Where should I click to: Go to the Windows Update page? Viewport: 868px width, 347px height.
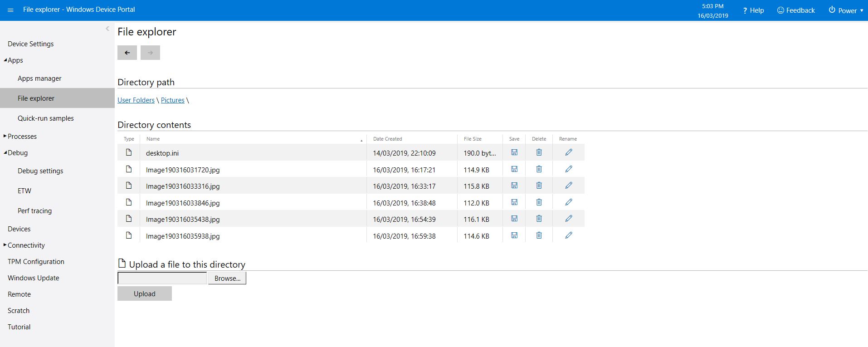click(x=34, y=278)
